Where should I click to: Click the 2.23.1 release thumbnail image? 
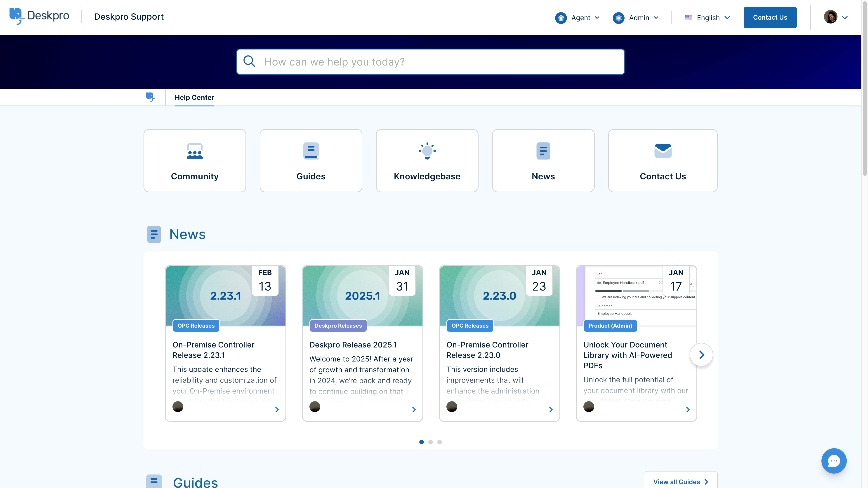[x=225, y=296]
